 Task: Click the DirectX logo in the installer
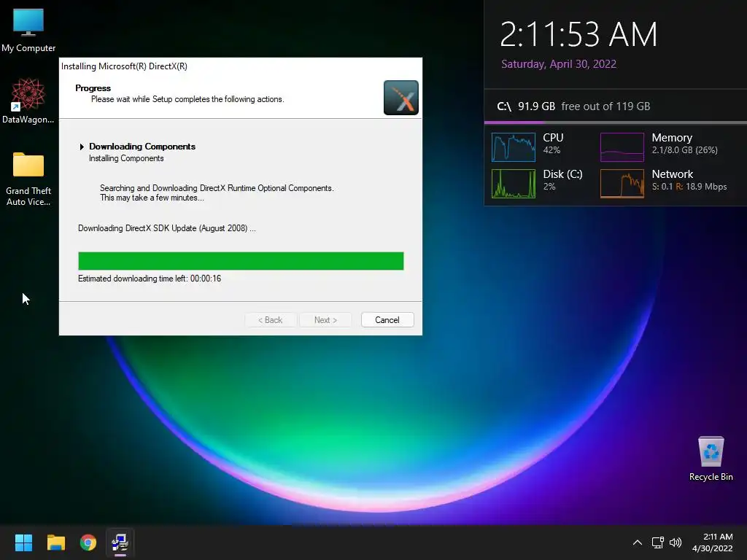click(x=401, y=98)
